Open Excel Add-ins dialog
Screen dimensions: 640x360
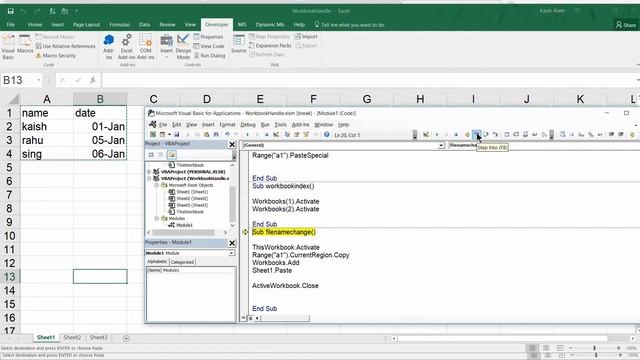(x=127, y=47)
